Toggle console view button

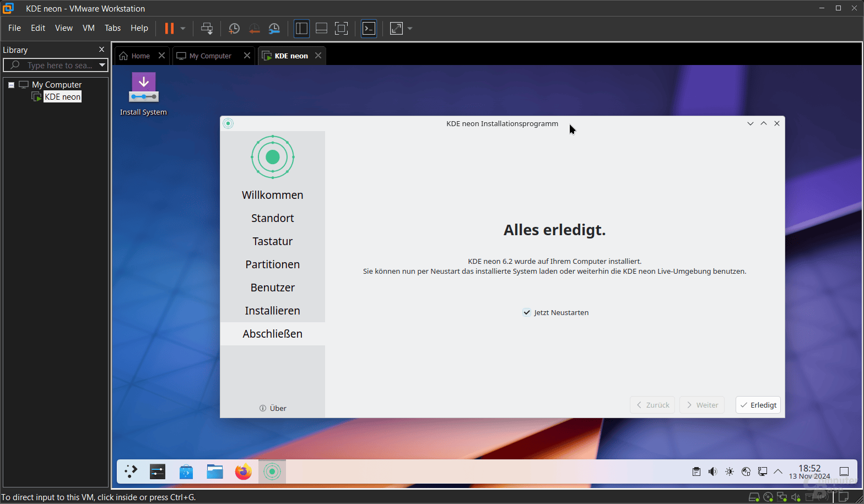(369, 28)
